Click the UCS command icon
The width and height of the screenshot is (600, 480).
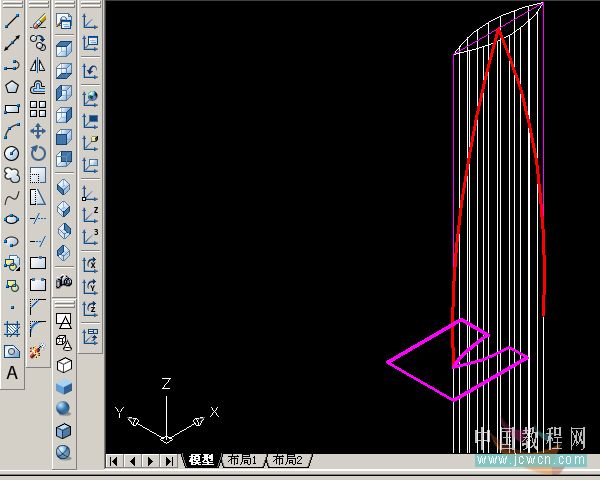coord(90,21)
